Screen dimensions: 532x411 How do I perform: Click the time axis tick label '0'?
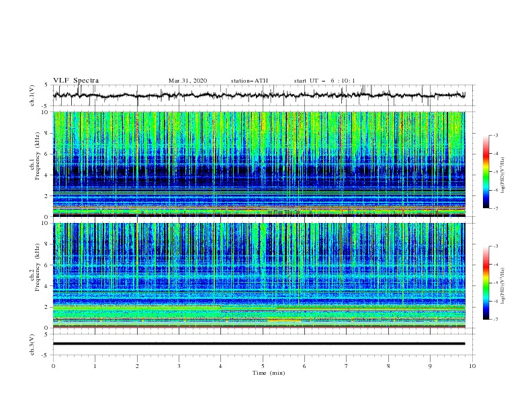53,366
